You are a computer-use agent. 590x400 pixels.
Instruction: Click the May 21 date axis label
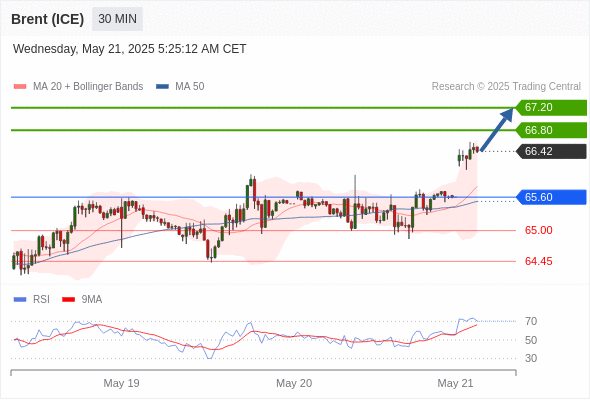click(455, 383)
